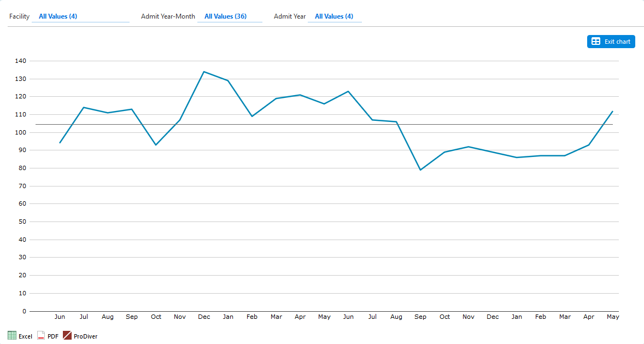Select the 90 axis value
Image resolution: width=644 pixels, height=344 pixels.
22,150
